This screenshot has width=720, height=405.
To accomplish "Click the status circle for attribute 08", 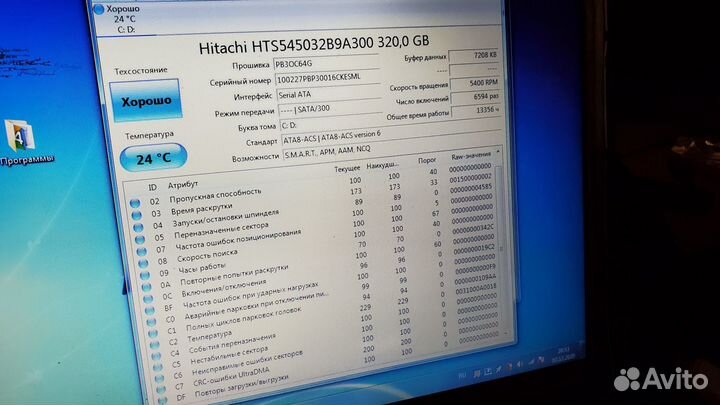I will point(143,263).
